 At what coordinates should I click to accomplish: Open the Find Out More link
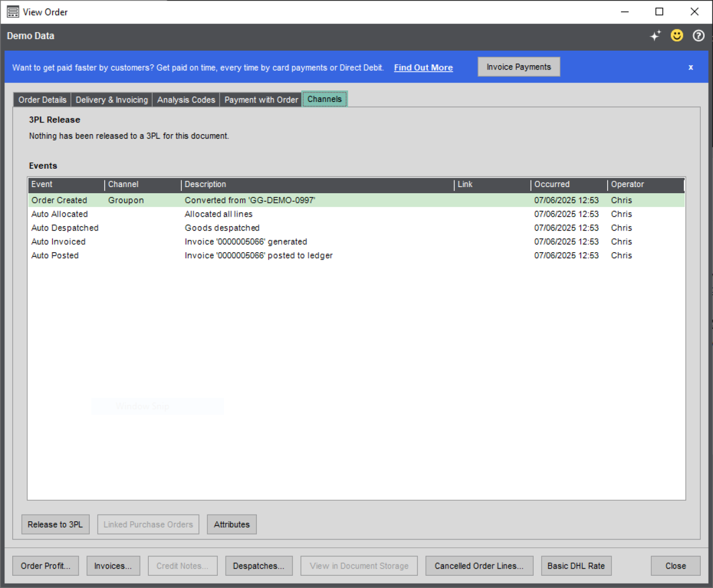[423, 68]
